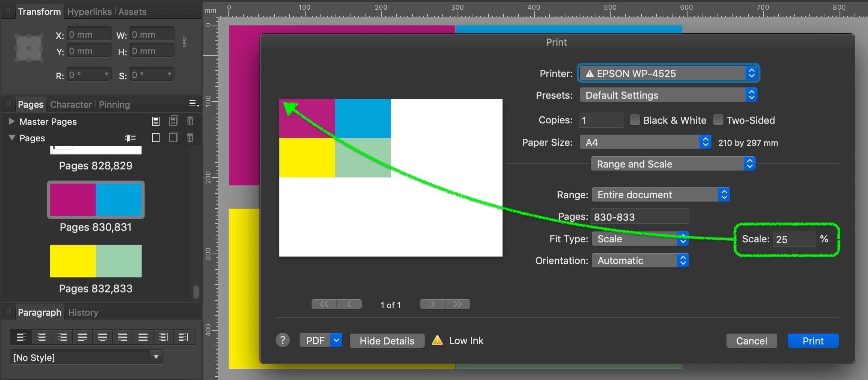Select the Pages 832,833 spread thumbnail
Image resolution: width=868 pixels, height=380 pixels.
[x=95, y=261]
